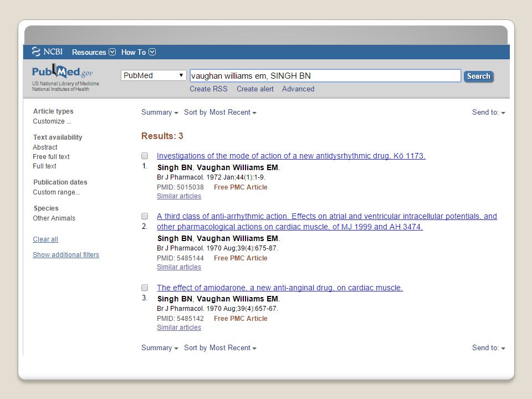
Task: Click Free PMC Article for PMID 5485142
Action: [x=241, y=319]
